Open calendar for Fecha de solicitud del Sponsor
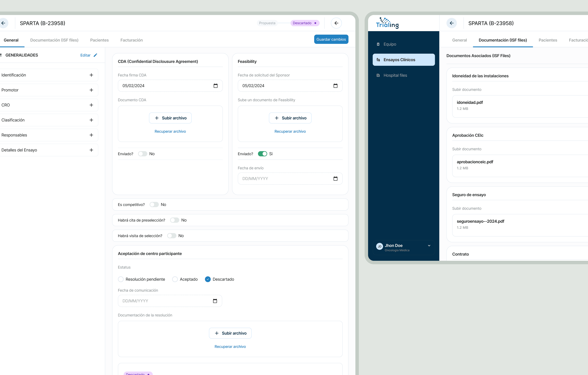 click(335, 86)
